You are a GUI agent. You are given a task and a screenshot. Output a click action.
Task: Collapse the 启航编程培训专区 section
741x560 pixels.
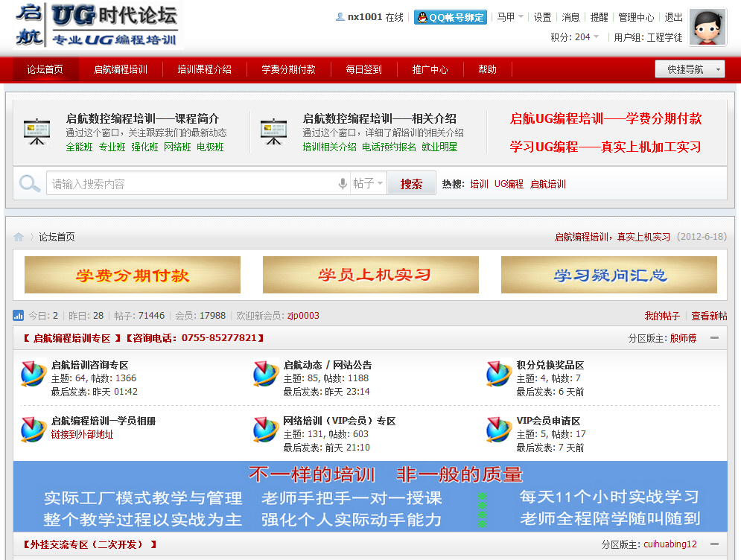pos(714,338)
